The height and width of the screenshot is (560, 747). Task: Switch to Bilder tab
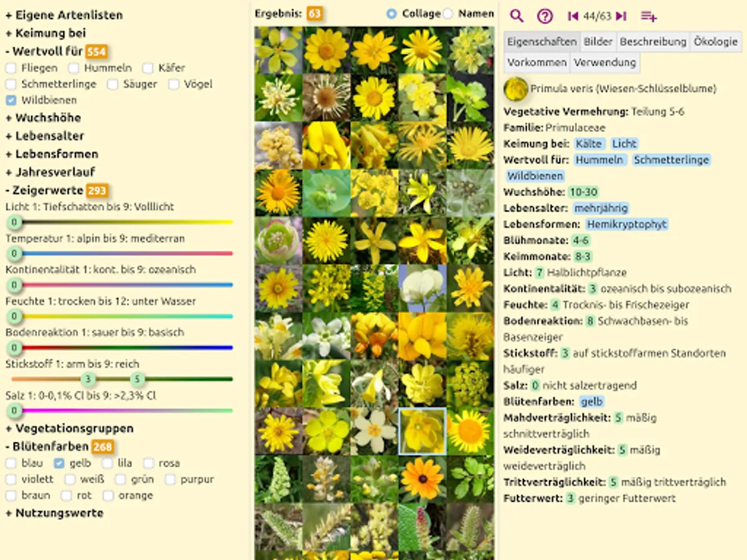(598, 42)
